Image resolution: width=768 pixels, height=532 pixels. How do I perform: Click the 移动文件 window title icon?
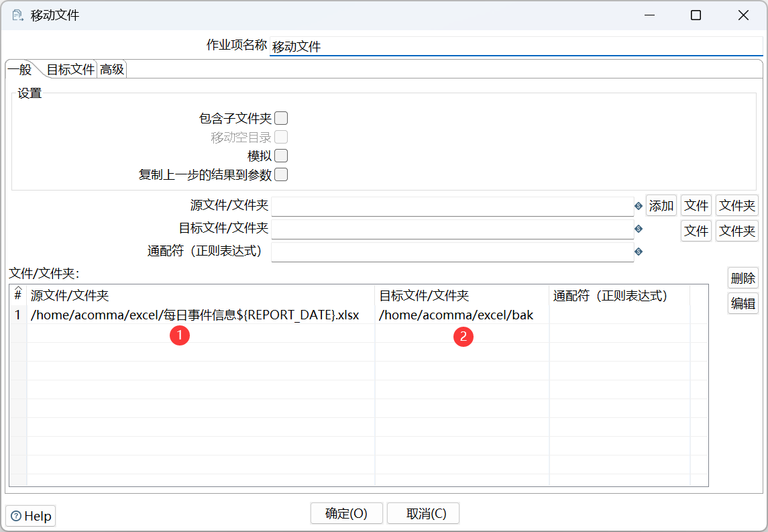(17, 15)
